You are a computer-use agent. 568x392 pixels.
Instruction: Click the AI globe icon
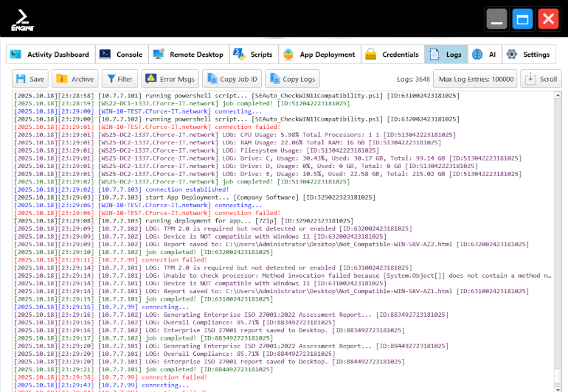[x=478, y=55]
